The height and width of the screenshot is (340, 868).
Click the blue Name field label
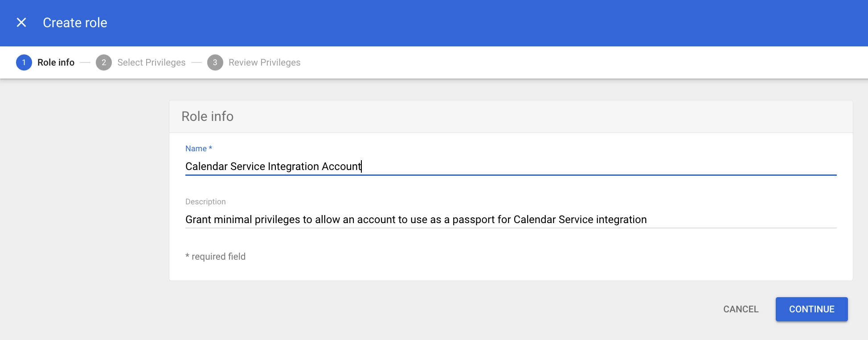(196, 149)
